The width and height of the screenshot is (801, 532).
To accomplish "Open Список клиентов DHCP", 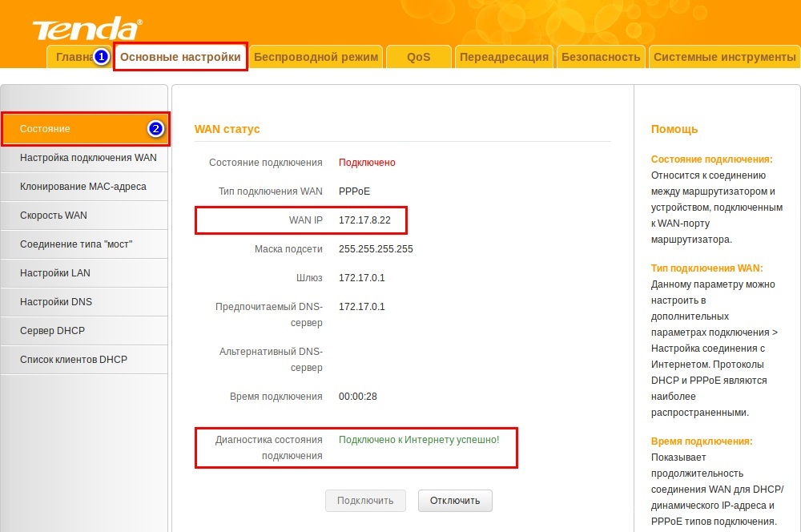I will (x=84, y=360).
